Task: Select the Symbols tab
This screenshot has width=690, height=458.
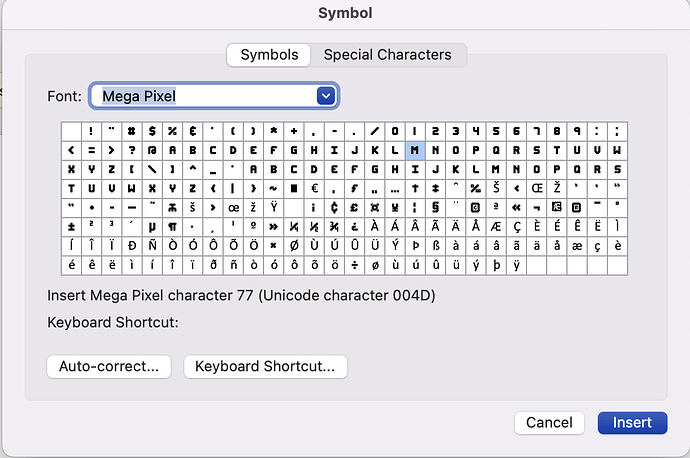Action: tap(268, 55)
